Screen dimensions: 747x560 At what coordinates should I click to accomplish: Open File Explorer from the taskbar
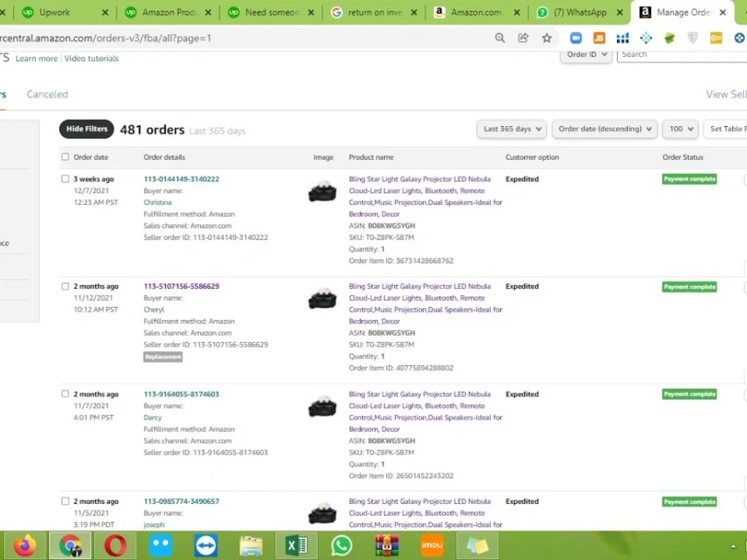(251, 546)
